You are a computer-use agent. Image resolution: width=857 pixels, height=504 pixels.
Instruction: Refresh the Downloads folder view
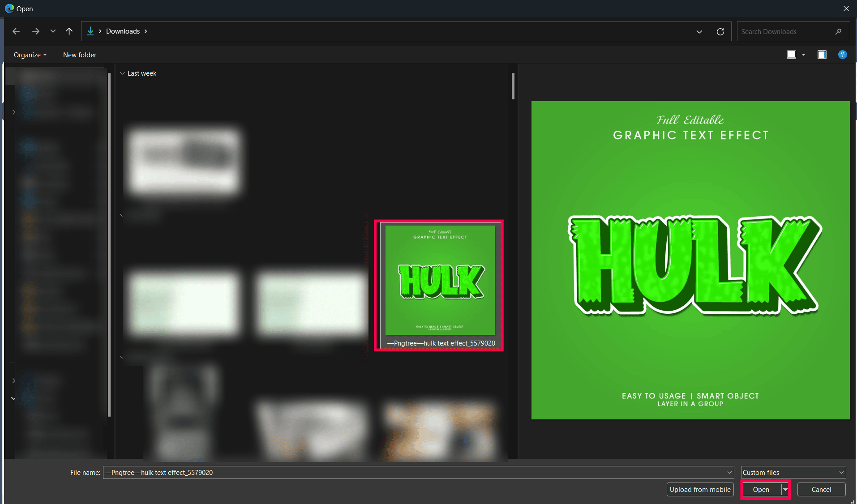click(x=720, y=32)
